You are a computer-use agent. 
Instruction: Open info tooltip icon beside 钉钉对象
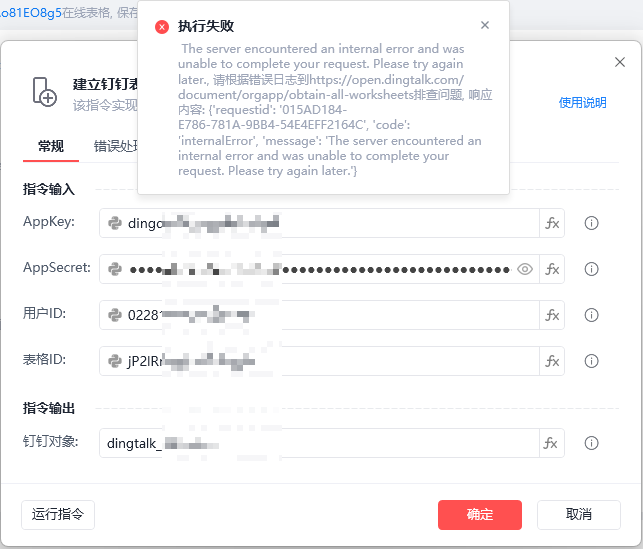[591, 443]
